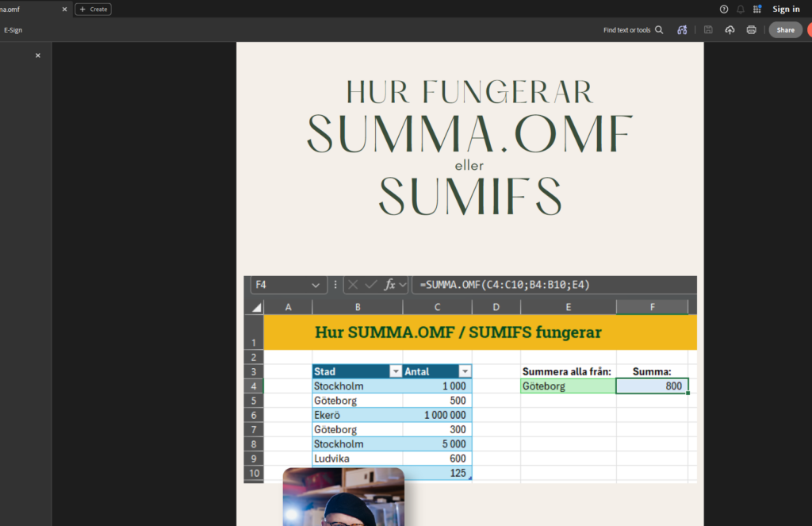The height and width of the screenshot is (526, 812).
Task: Click the 'Summera alla från:' label
Action: 566,371
